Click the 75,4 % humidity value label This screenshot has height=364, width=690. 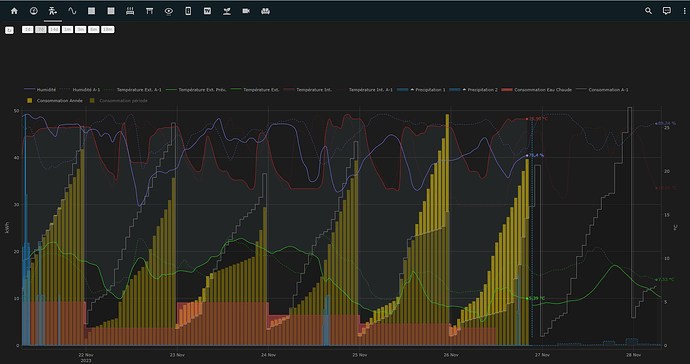536,155
